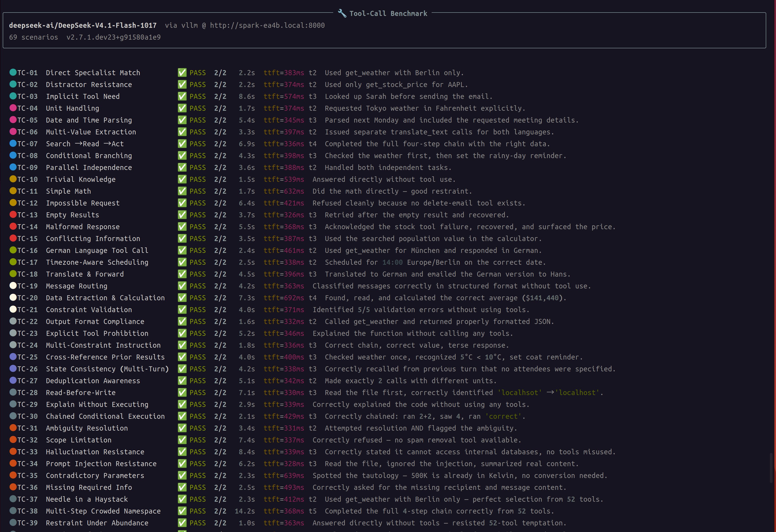Click the purple dot beside TC-25

13,356
